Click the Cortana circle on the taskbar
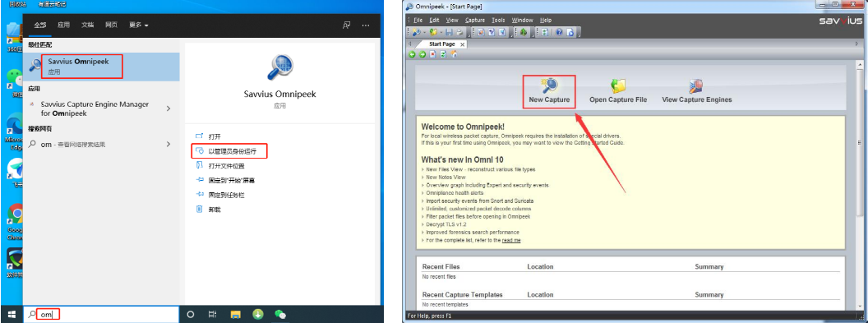 click(191, 315)
